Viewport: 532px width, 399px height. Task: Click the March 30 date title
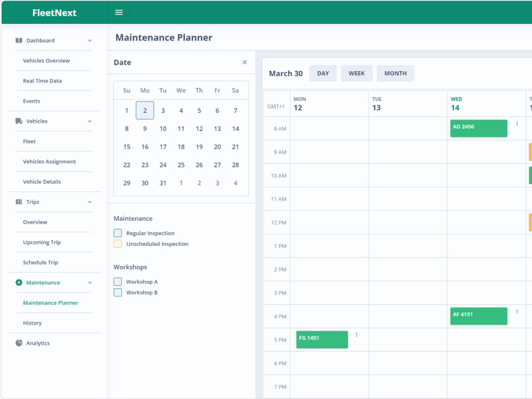click(x=286, y=73)
